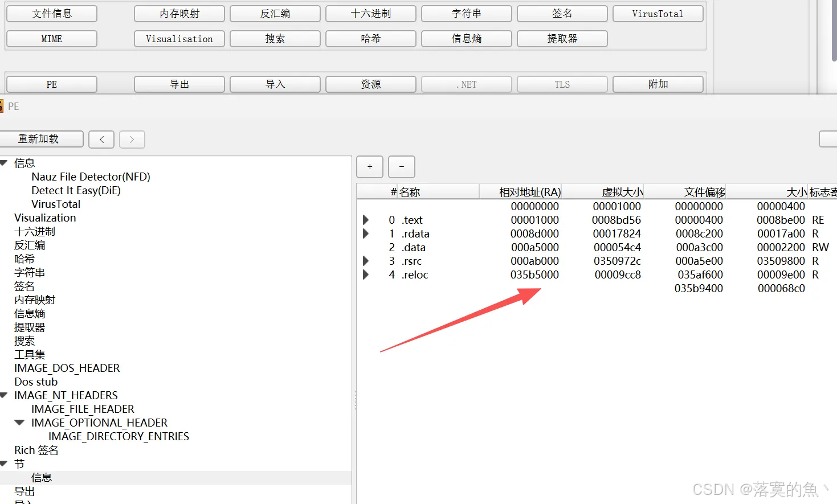Click the 搜索 search button
This screenshot has height=504, width=837.
coord(275,39)
